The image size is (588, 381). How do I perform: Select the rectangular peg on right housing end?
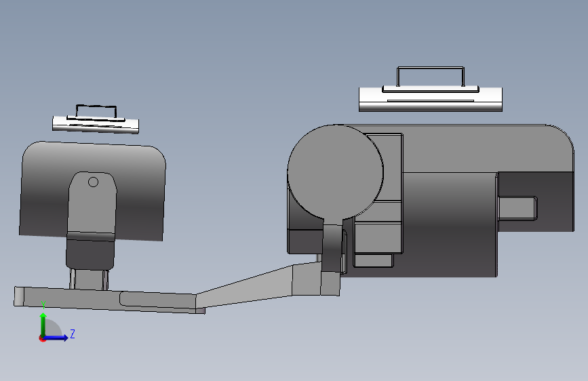coord(517,208)
